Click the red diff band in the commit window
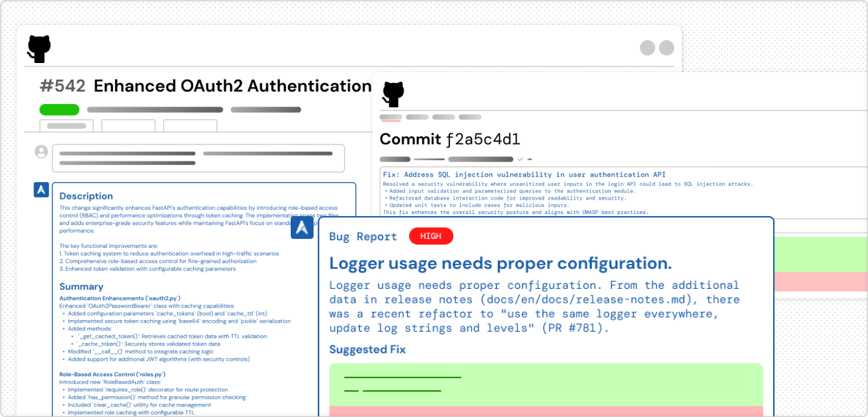The height and width of the screenshot is (417, 868). pos(821,282)
